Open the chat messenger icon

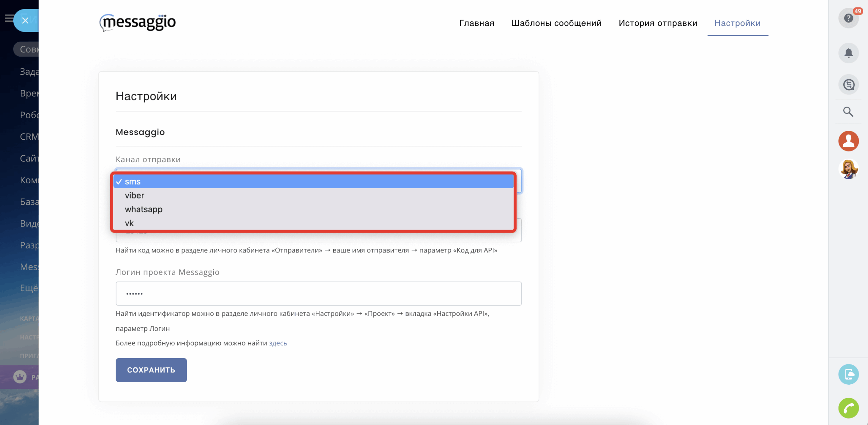(x=848, y=85)
